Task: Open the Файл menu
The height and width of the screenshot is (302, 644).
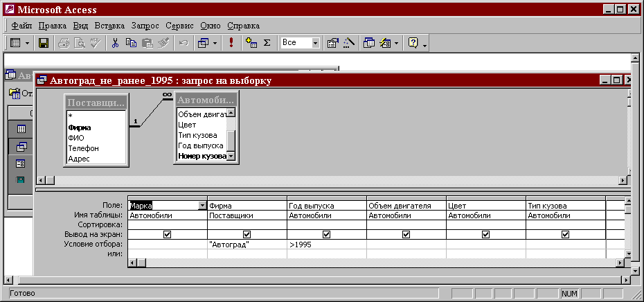Action: [21, 26]
